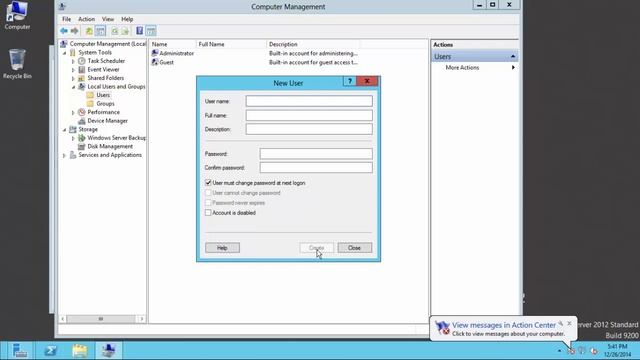Click the Computer Management title bar icon

pos(62,6)
